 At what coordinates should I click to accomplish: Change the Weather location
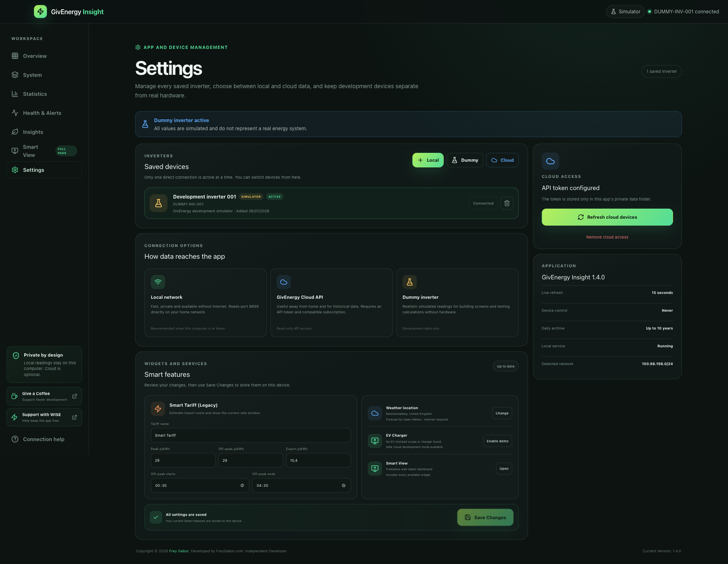[502, 413]
